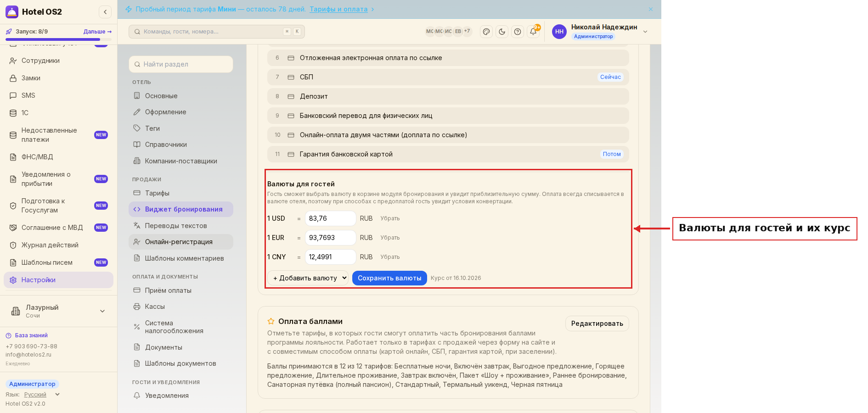This screenshot has width=868, height=413.
Task: Open Сотрудники in the sidebar
Action: 59,61
